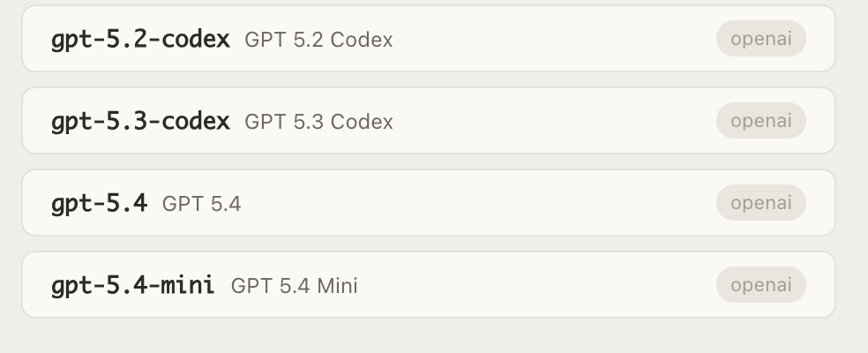Click the "GPT 5.3 Codex" display name
The height and width of the screenshot is (353, 868).
pos(318,122)
